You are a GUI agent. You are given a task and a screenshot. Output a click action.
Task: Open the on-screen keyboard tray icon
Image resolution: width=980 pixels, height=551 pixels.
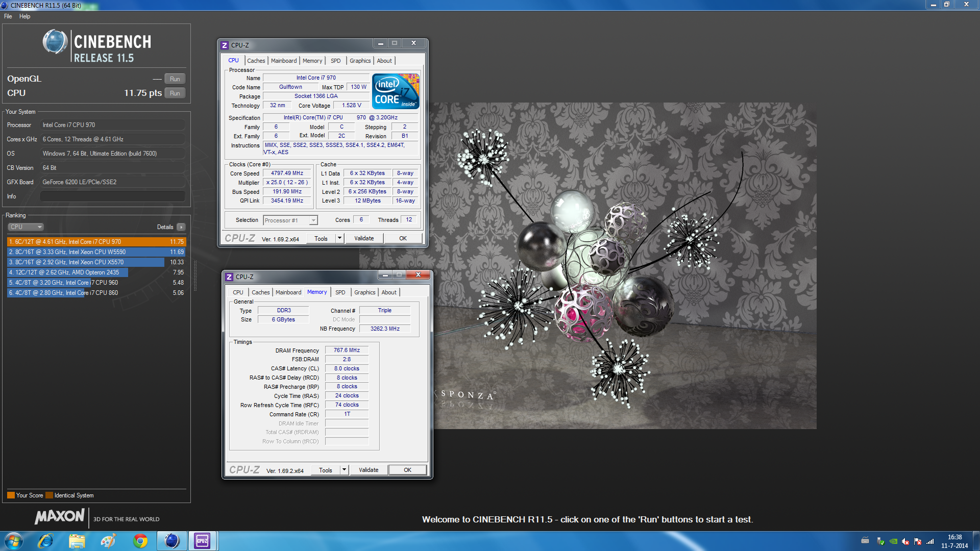(865, 541)
